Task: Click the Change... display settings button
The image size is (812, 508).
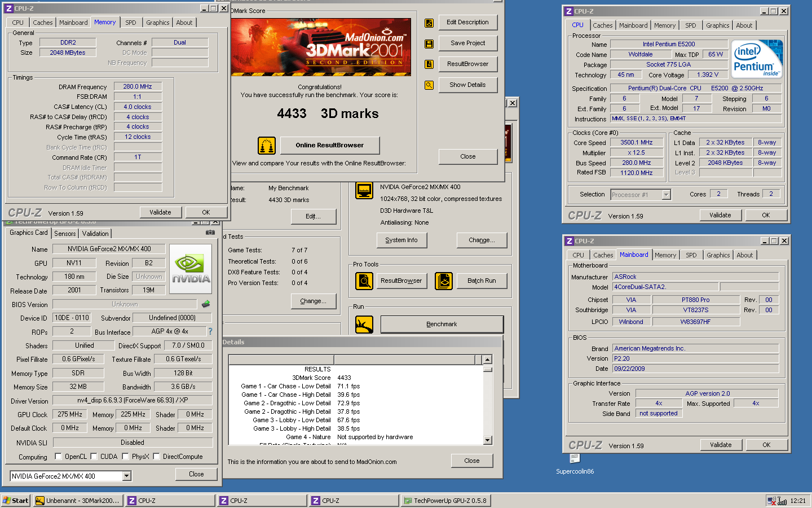Action: (482, 240)
